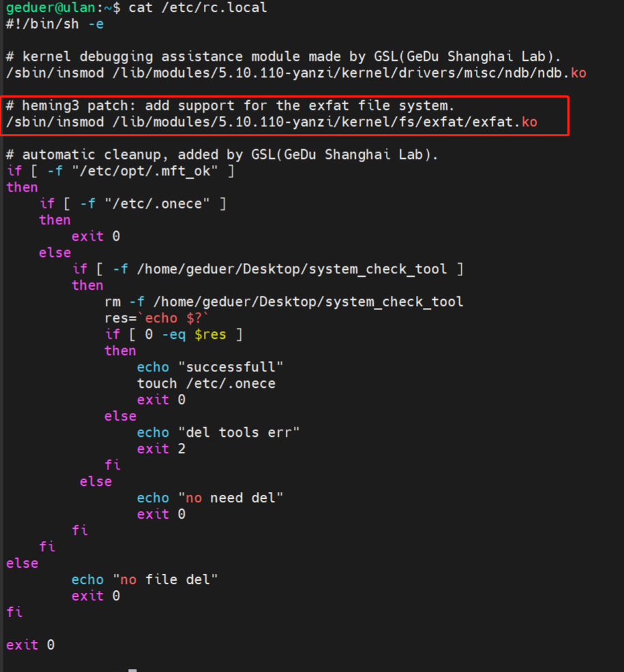Viewport: 624px width, 672px height.
Task: Click the '#!/bin/sh -e' shebang line
Action: point(55,24)
